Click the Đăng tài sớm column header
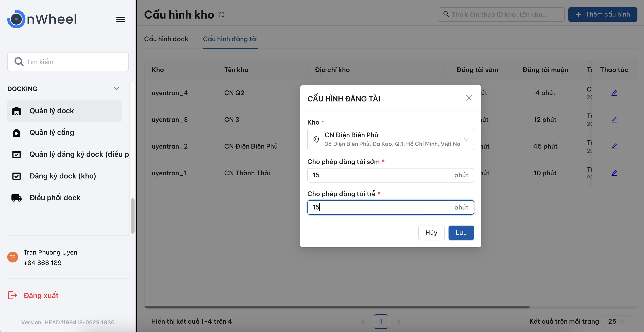644x332 pixels. click(477, 70)
